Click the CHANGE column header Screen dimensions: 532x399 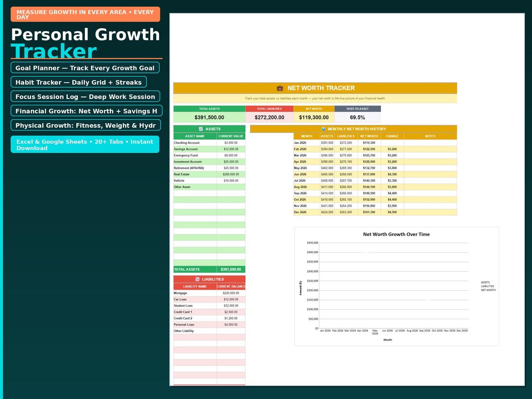pos(392,136)
